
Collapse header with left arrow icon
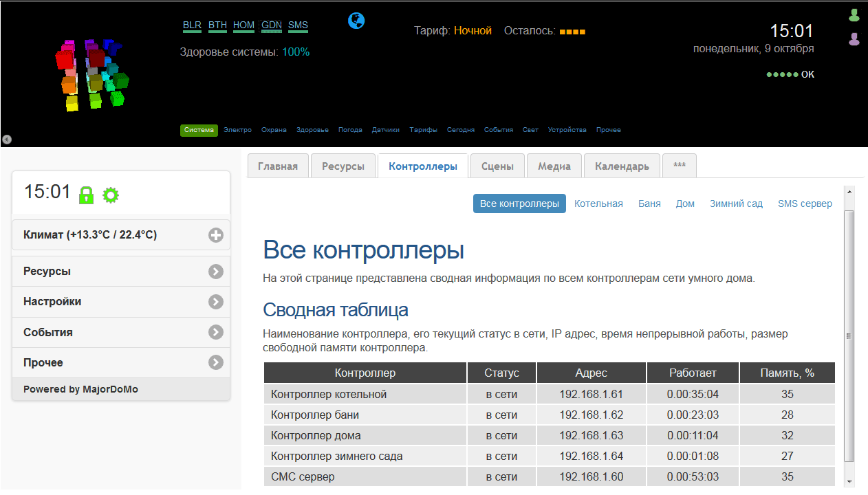coord(7,140)
